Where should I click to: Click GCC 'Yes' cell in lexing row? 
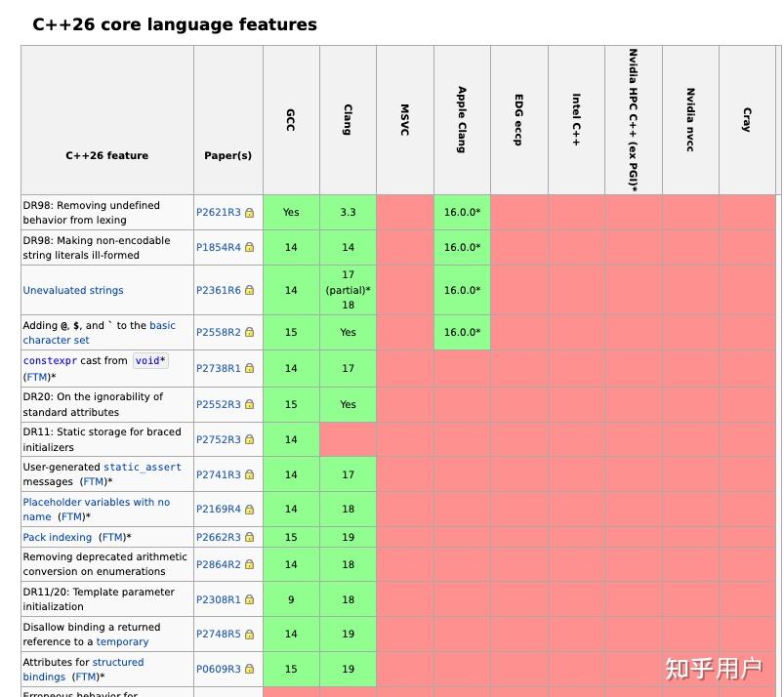pos(291,212)
